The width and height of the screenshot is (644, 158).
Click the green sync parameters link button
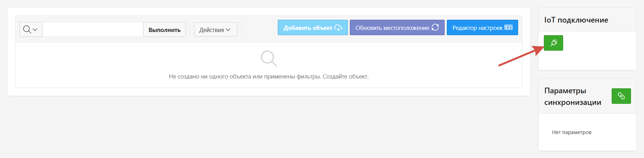coord(621,96)
